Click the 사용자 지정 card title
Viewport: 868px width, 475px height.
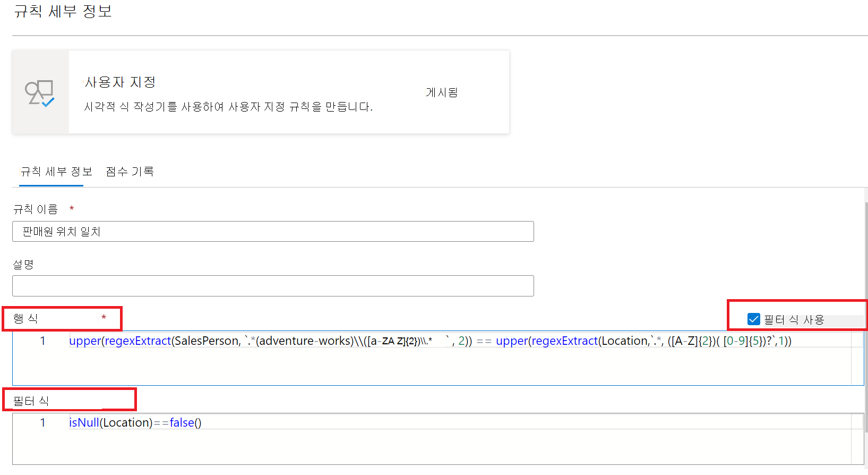(121, 82)
